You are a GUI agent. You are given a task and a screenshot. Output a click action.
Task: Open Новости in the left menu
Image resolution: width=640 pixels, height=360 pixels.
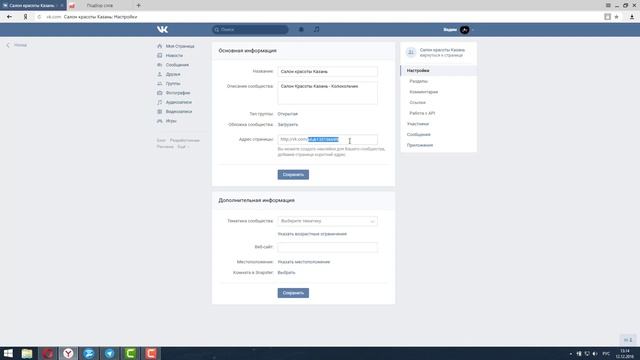[x=174, y=56]
